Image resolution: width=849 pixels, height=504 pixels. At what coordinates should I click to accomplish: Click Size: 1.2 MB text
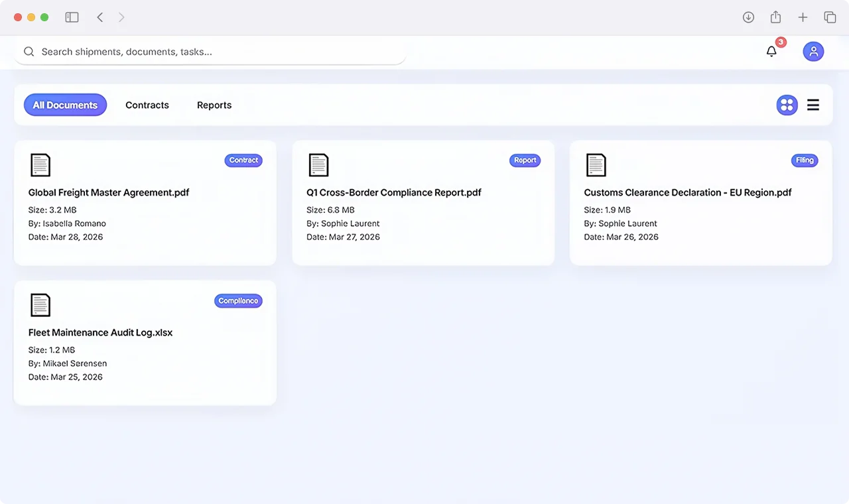[x=52, y=350]
